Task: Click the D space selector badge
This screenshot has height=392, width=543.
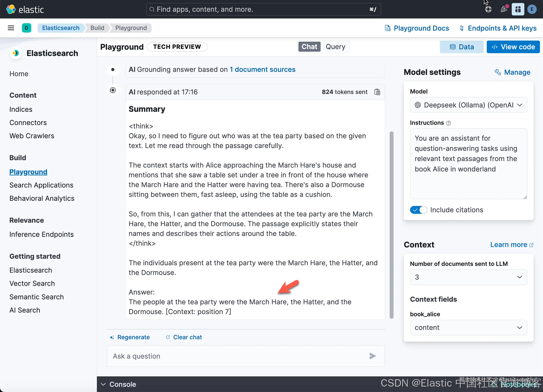Action: (x=26, y=28)
